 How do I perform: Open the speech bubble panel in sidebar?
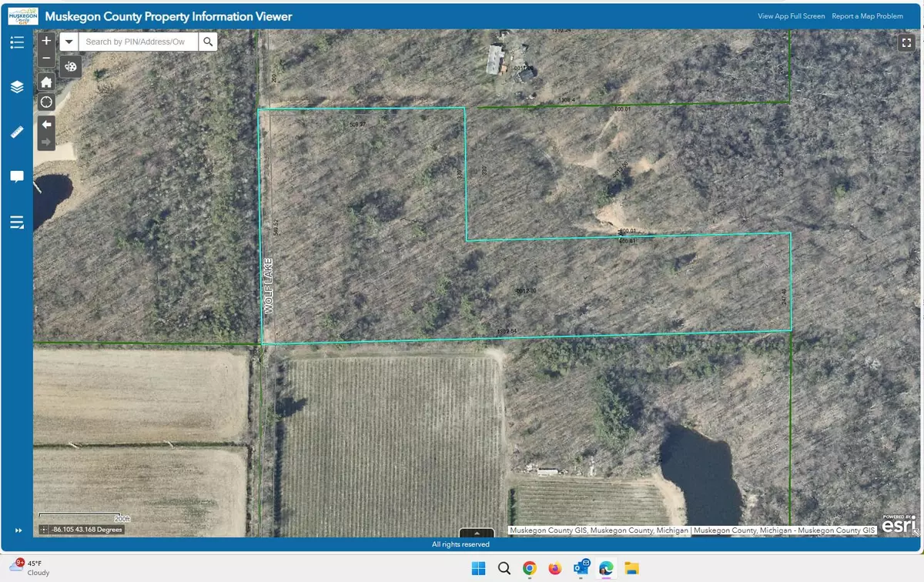17,177
